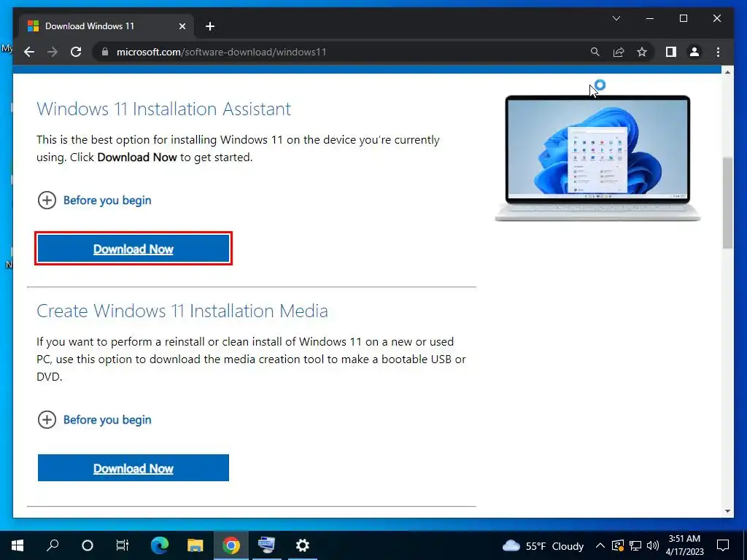
Task: Click the Create Windows 11 Installation Media heading
Action: click(x=182, y=311)
